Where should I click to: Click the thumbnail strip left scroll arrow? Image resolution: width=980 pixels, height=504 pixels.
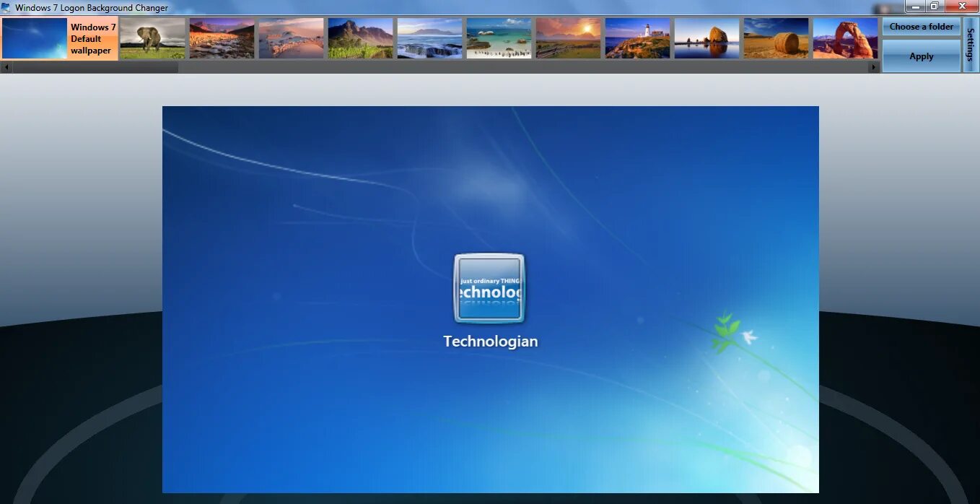(x=6, y=67)
